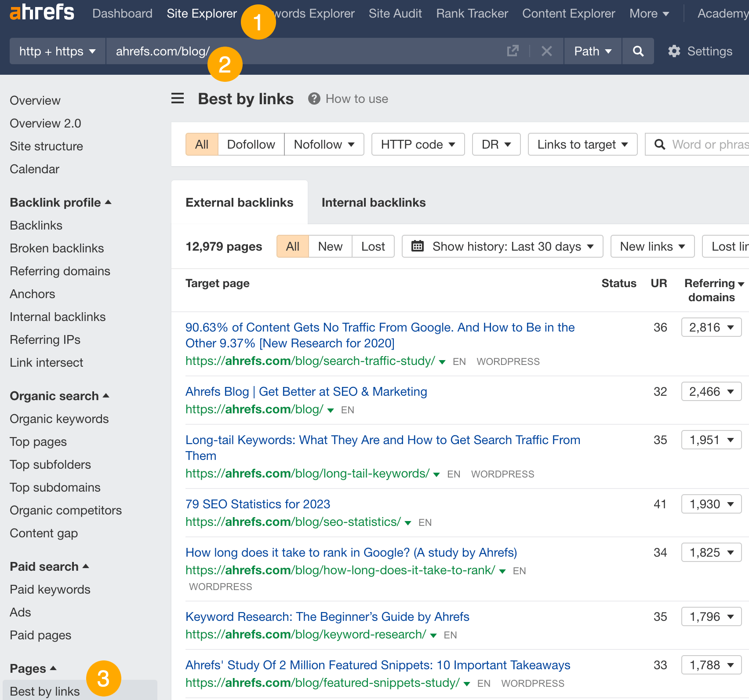
Task: Click search icon inside Word or phrase box
Action: [x=660, y=144]
